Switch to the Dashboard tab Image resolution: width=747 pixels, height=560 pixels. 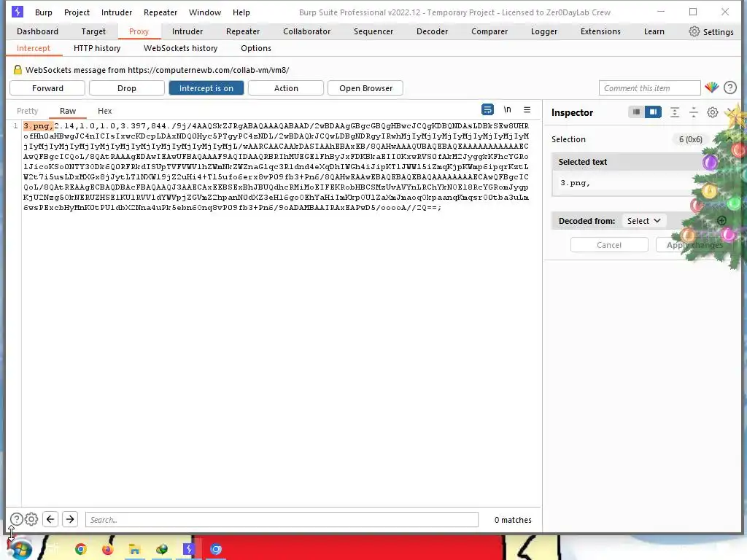[38, 31]
